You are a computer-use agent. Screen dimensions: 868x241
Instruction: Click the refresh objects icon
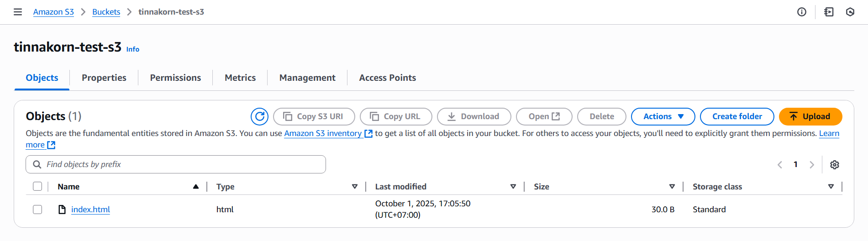pos(259,116)
